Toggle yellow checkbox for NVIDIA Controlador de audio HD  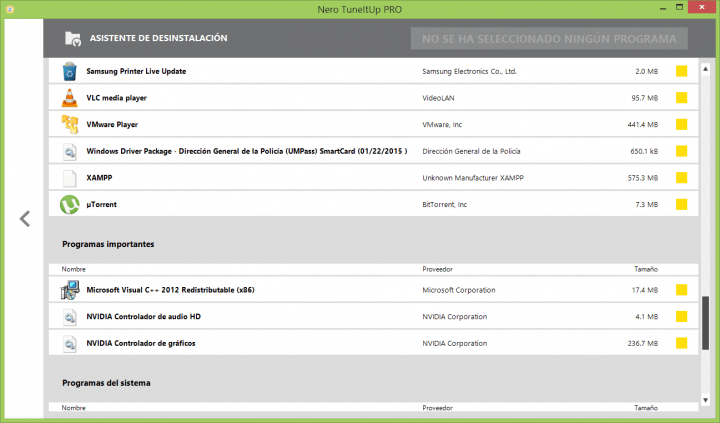(x=681, y=316)
